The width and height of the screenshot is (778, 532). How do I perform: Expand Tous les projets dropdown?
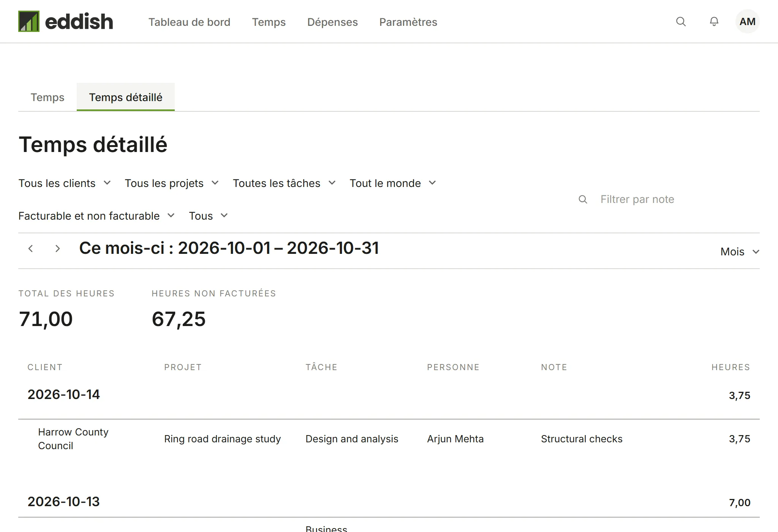pos(172,183)
